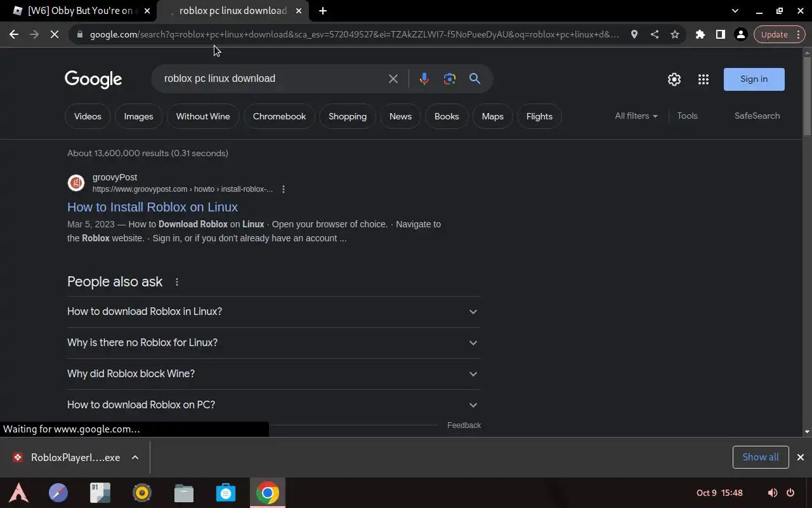Open the Extensions puzzle icon
Viewport: 812px width, 508px height.
[700, 34]
